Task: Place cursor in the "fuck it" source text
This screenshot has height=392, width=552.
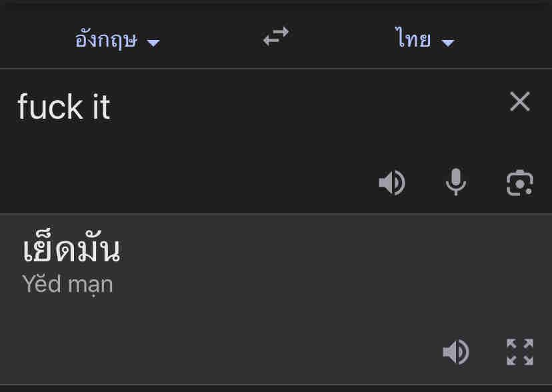Action: pos(63,107)
